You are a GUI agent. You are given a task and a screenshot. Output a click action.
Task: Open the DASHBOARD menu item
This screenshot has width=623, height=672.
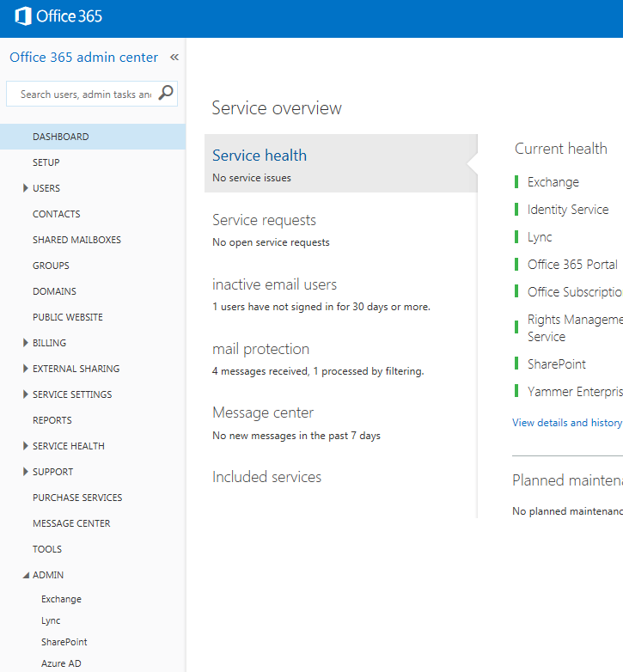[x=93, y=137]
